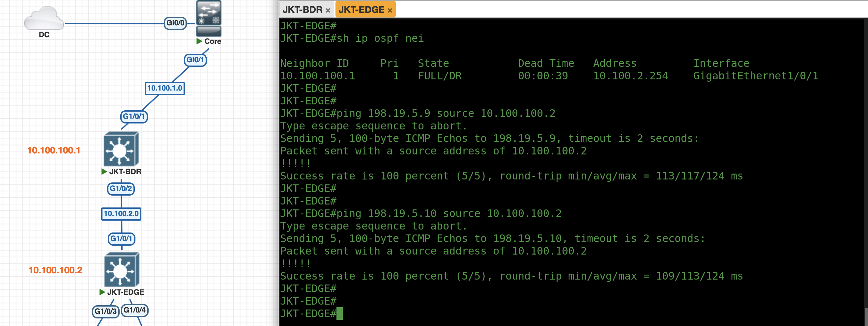Click the Gi0/1 interface label on Core
This screenshot has width=868, height=326.
[x=195, y=60]
